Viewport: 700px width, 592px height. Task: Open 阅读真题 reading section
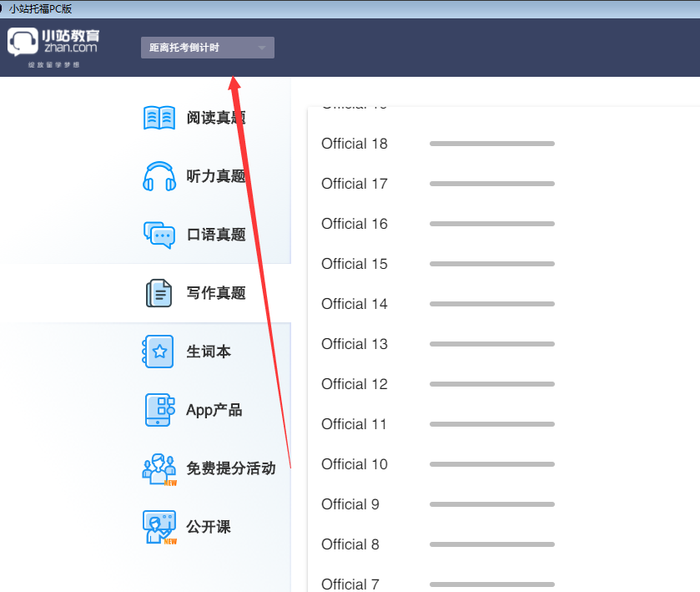pyautogui.click(x=216, y=118)
